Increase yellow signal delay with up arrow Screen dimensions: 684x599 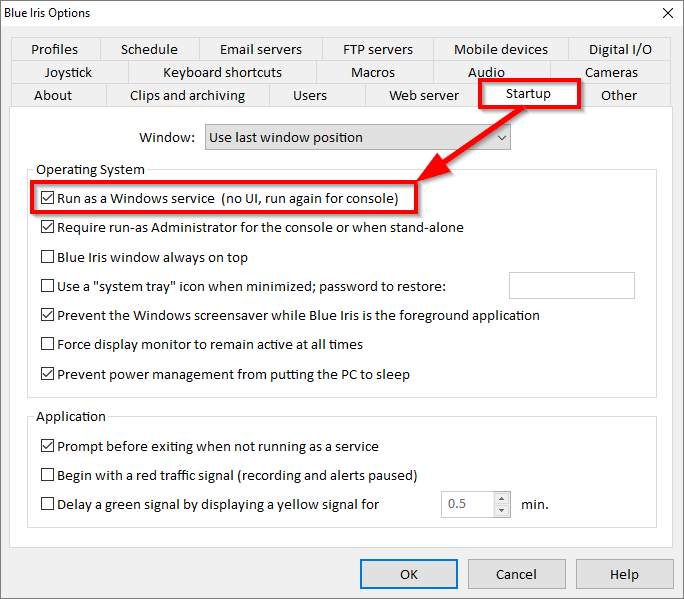[502, 498]
